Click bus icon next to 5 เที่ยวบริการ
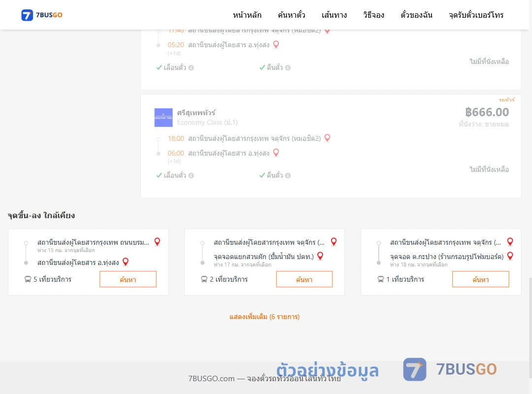The image size is (532, 394). 28,279
